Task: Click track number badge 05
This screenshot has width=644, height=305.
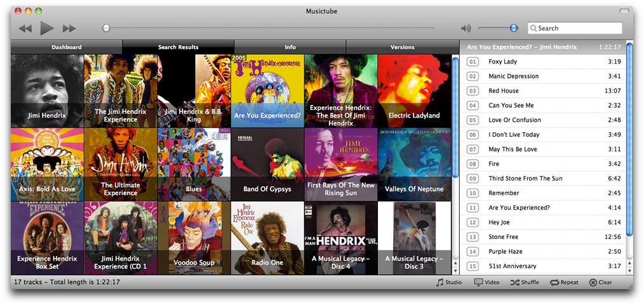Action: [473, 120]
